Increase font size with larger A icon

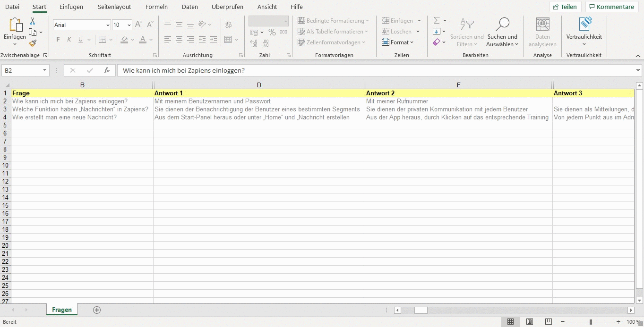click(x=138, y=25)
